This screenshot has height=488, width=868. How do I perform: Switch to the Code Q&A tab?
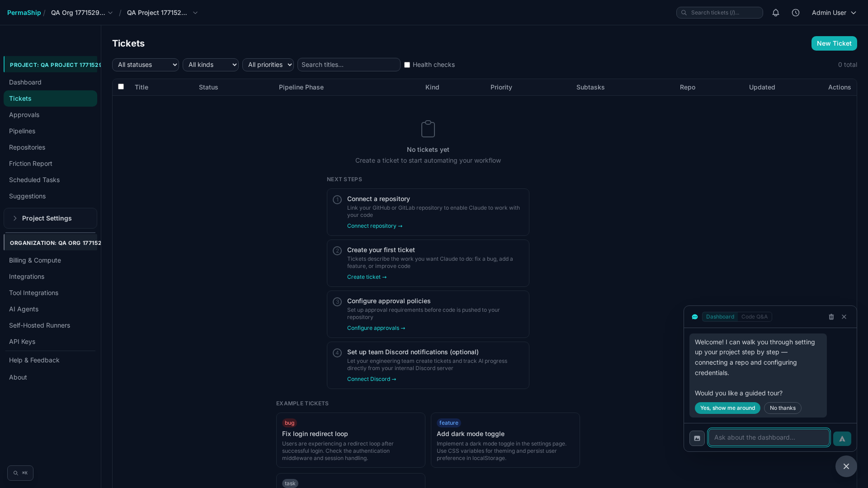coord(754,317)
